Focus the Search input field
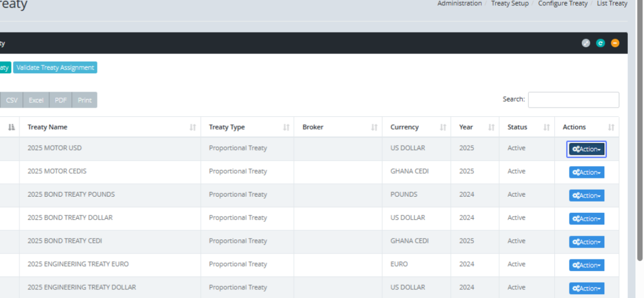Viewport: 644px width, 298px height. click(573, 100)
